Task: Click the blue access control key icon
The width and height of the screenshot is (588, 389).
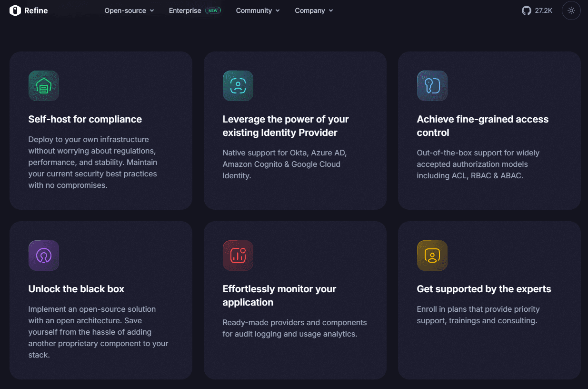Action: coord(432,86)
